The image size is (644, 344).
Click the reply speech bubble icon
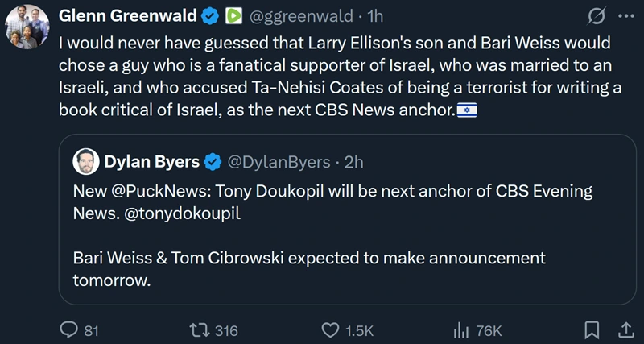pyautogui.click(x=70, y=329)
